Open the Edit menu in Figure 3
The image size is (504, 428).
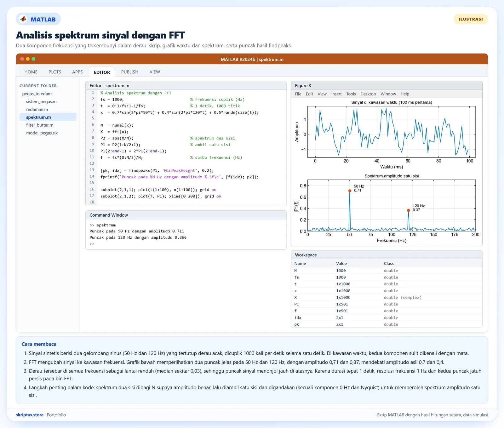pyautogui.click(x=309, y=94)
